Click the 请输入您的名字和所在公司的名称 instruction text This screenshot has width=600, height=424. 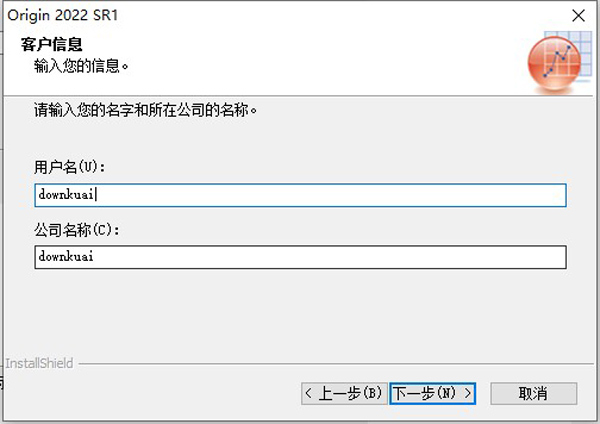145,110
